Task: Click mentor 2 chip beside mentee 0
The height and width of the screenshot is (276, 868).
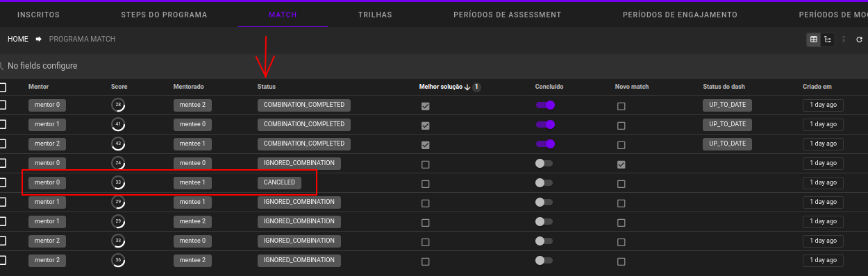Action: pyautogui.click(x=47, y=241)
